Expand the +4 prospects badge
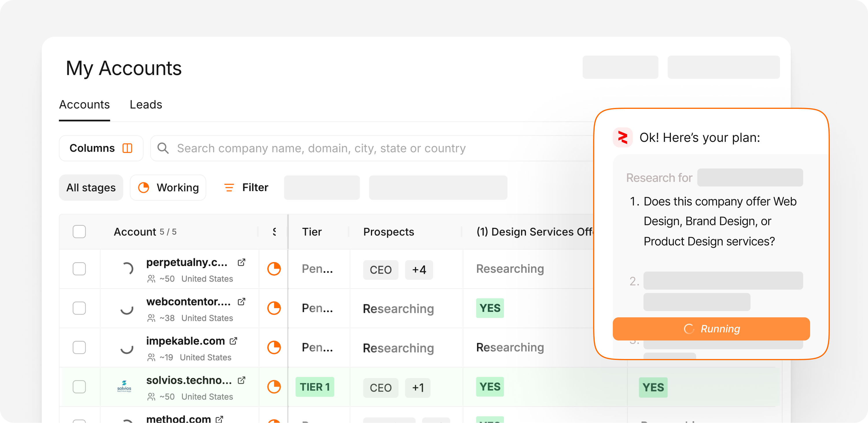Viewport: 868px width, 423px height. (419, 270)
